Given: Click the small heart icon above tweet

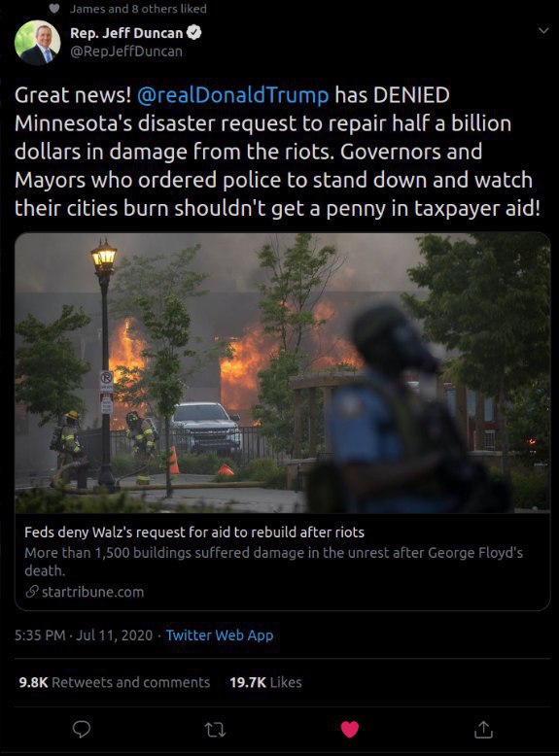Looking at the screenshot, I should (54, 9).
